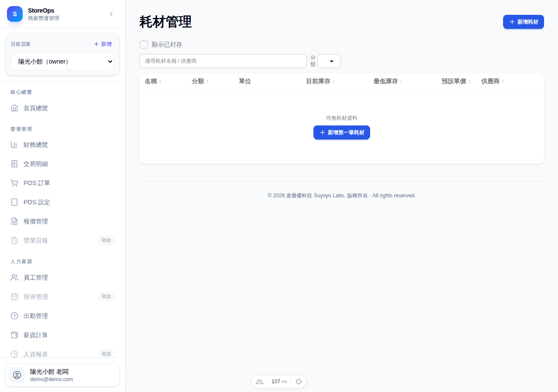558x392 pixels.
Task: Click the 敬啟 badge next to 營業日報
Action: tap(106, 240)
